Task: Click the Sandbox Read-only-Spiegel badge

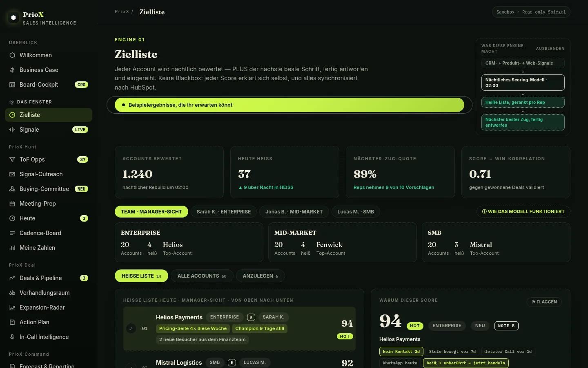Action: (x=531, y=12)
